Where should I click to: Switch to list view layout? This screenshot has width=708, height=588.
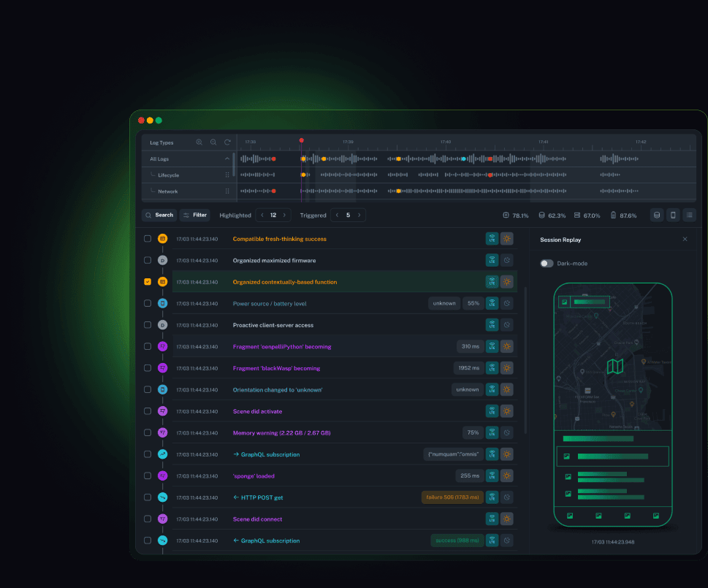pos(690,215)
